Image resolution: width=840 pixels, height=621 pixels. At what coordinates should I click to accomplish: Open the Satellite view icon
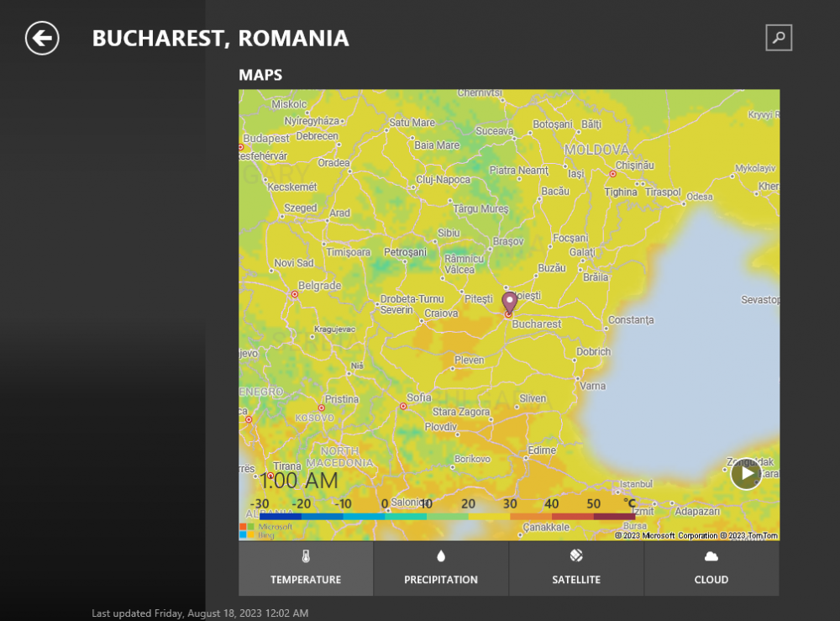(576, 555)
